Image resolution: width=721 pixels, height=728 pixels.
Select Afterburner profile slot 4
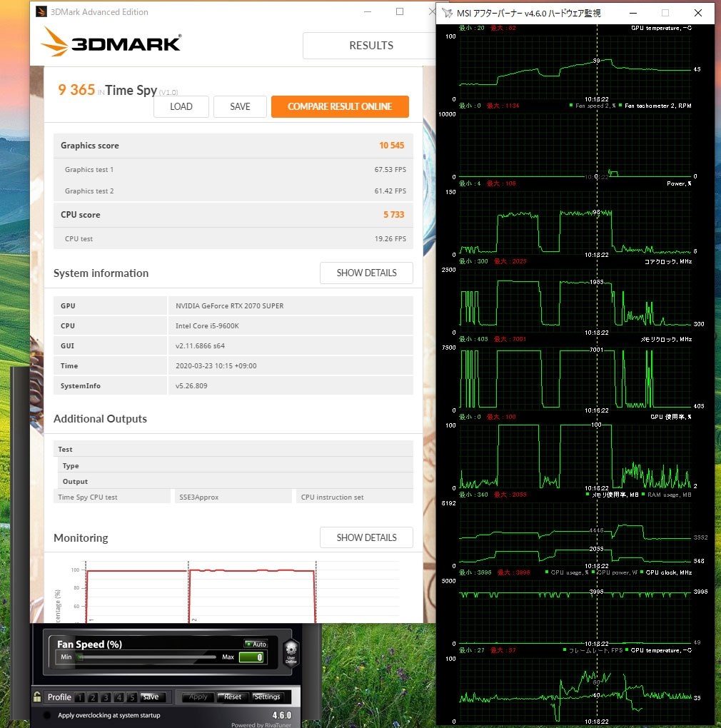[119, 697]
